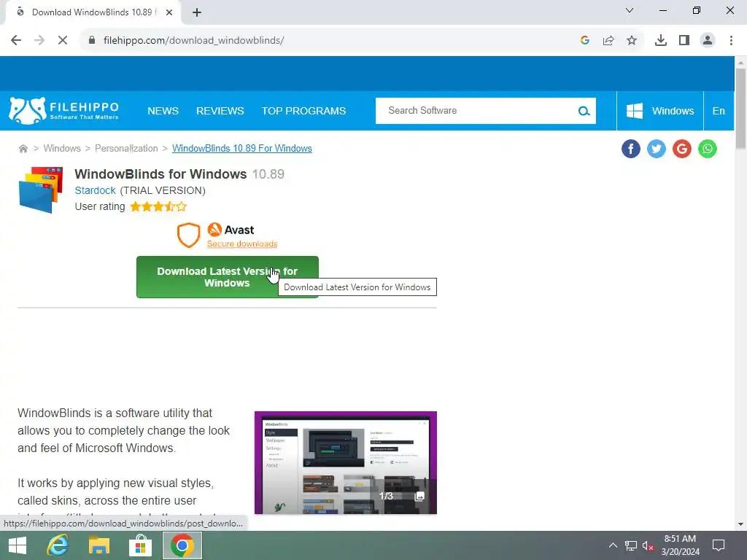Open the WindowBlinds screenshot thumbnail
This screenshot has height=560, width=747.
tap(345, 462)
